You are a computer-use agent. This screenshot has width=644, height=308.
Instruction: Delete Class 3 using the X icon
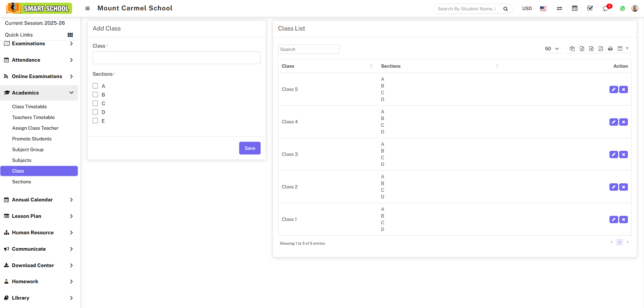point(624,155)
